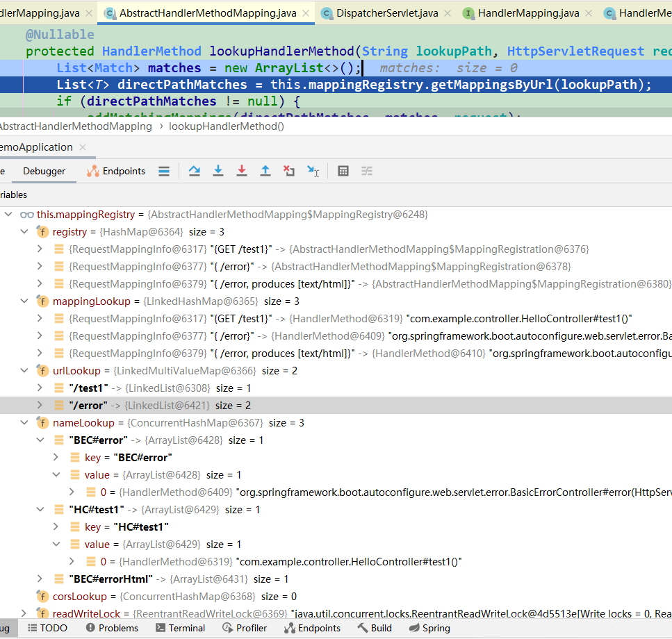This screenshot has width=672, height=639.
Task: Expand registry entry "{ /error}"
Action: tap(40, 267)
